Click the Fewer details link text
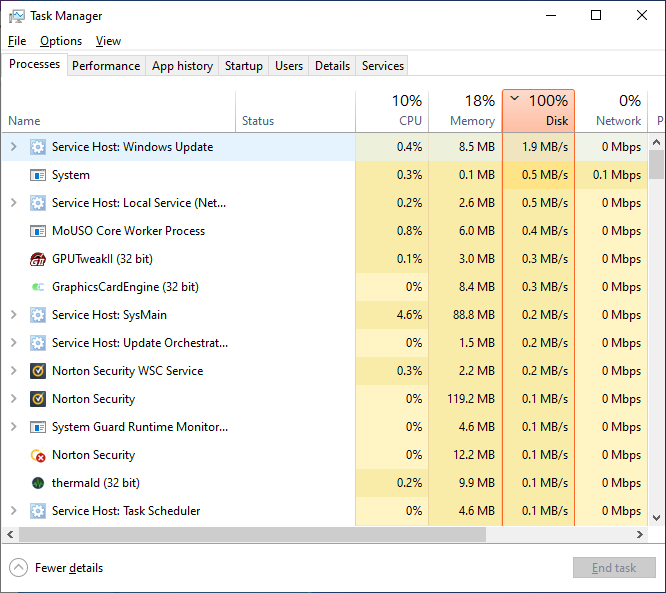 point(69,568)
